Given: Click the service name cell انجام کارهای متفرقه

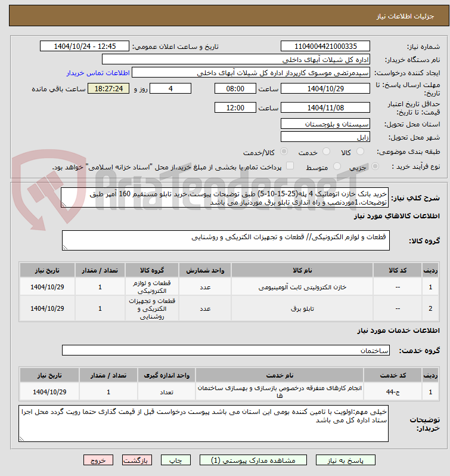Looking at the screenshot, I should click(280, 392).
